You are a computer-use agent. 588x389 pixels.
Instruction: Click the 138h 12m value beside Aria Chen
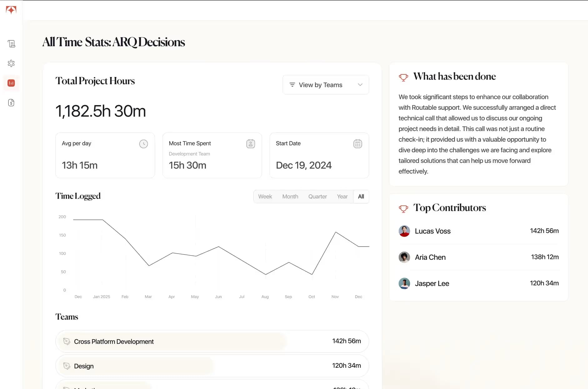(545, 257)
